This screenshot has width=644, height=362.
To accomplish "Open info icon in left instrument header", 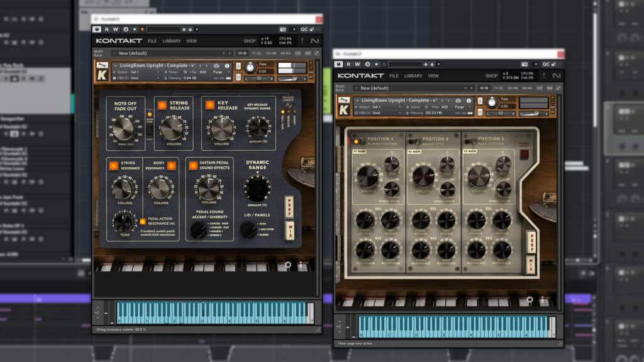I will (x=226, y=65).
